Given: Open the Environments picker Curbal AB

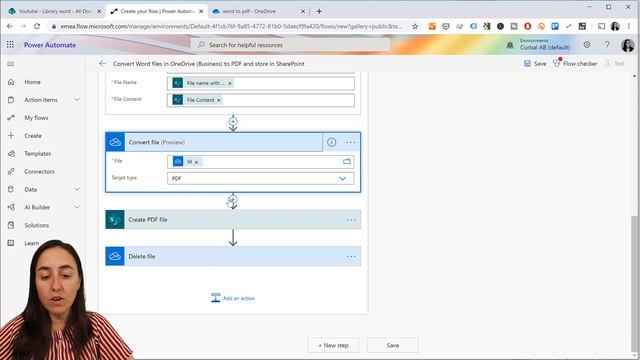Looking at the screenshot, I should coord(539,44).
